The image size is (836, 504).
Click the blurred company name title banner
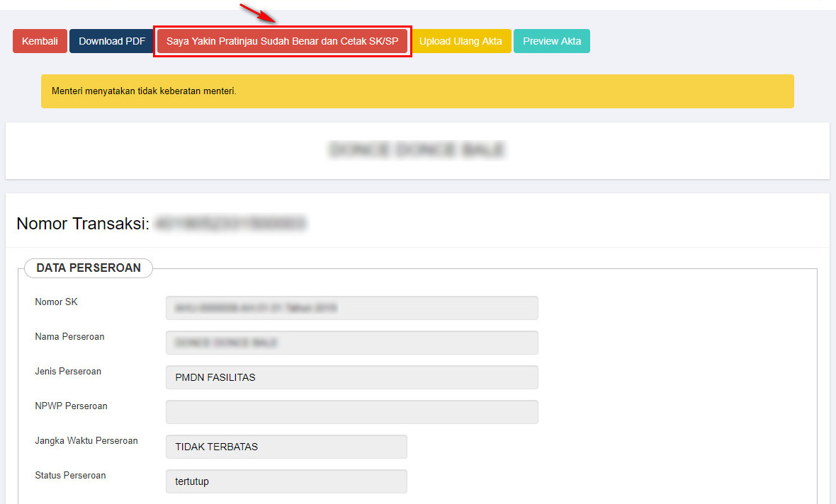pos(417,150)
